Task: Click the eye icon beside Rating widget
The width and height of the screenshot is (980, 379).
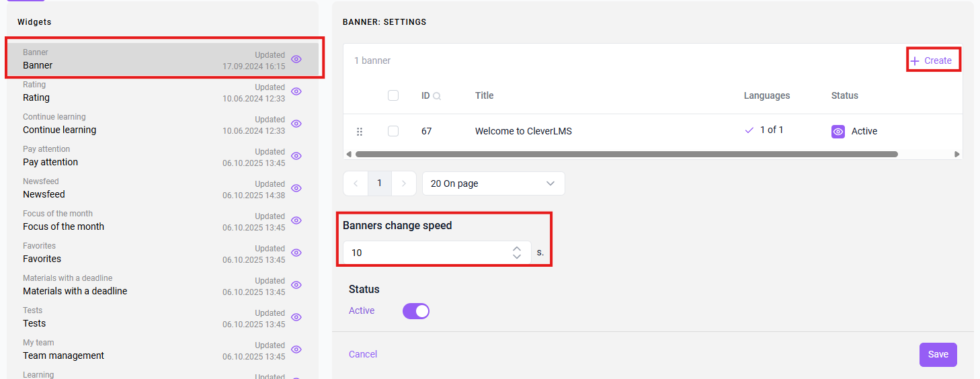Action: (x=296, y=91)
